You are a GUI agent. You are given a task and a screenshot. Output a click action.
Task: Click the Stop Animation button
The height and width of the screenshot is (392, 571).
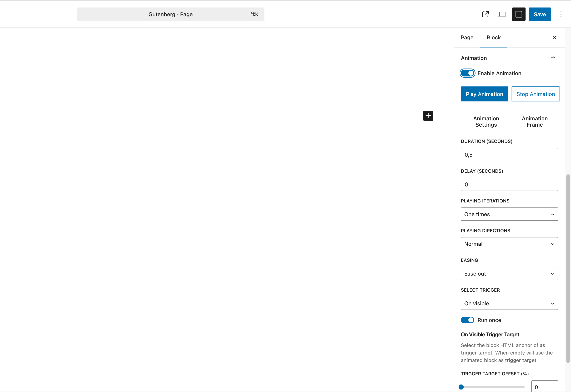[x=535, y=94]
